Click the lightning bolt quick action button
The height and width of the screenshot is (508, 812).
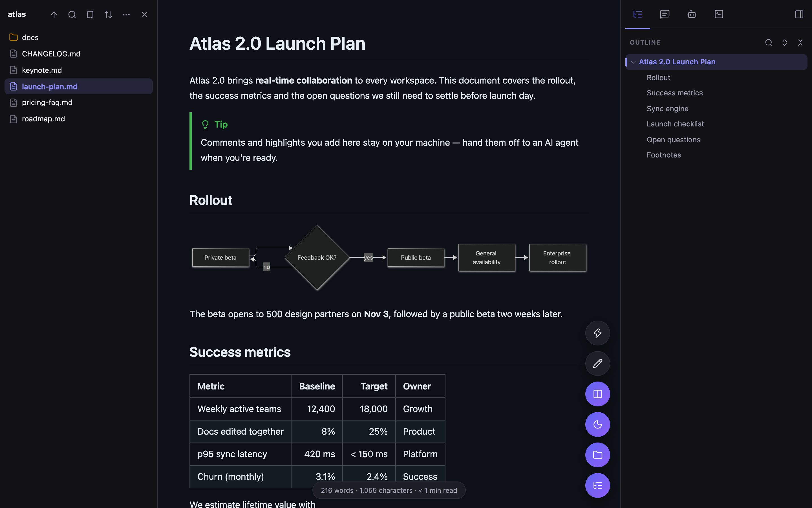click(x=598, y=333)
